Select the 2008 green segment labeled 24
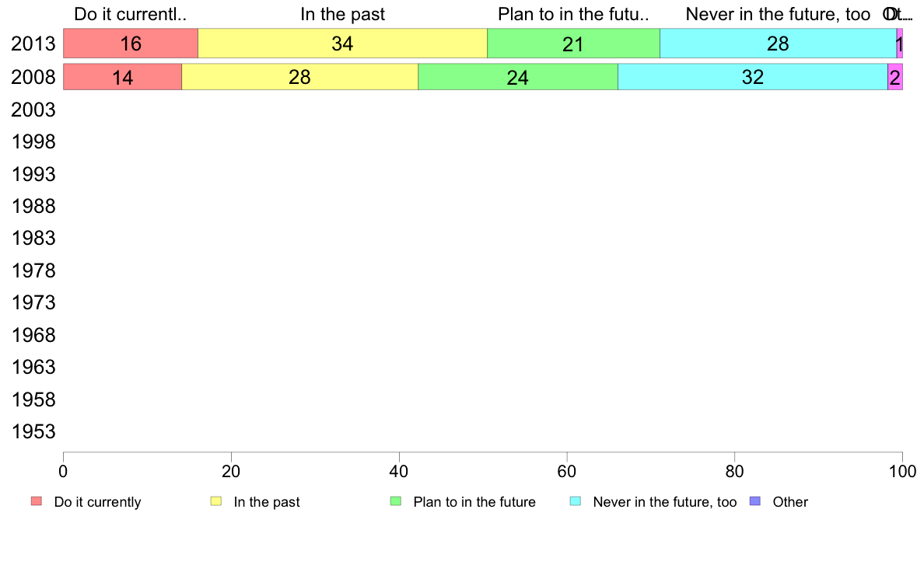This screenshot has height=572, width=924. pos(518,77)
